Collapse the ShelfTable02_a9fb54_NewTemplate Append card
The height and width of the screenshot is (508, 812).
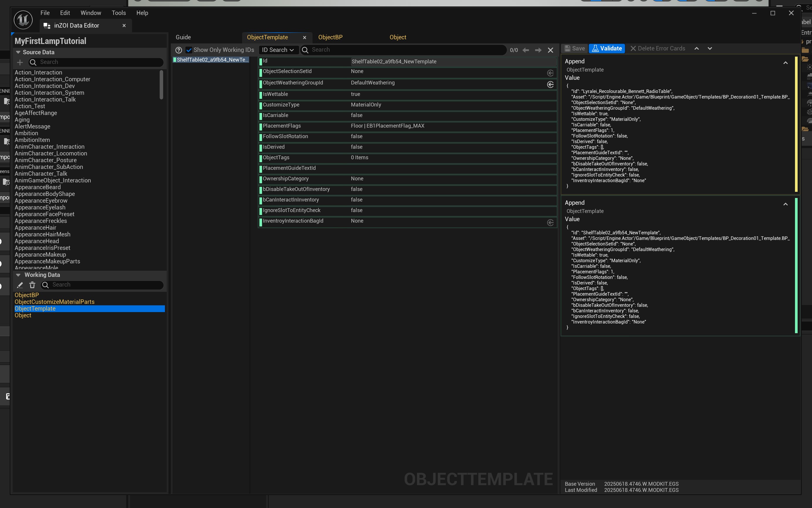tap(786, 204)
